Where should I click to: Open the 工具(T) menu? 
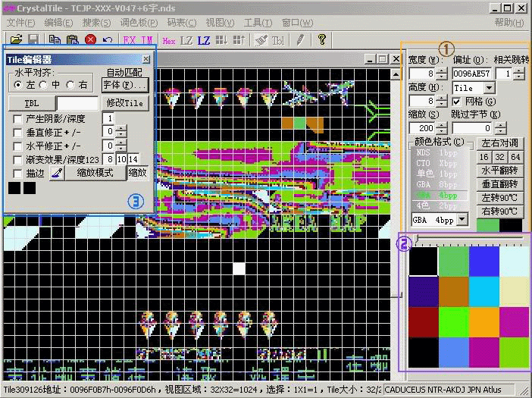pyautogui.click(x=258, y=23)
